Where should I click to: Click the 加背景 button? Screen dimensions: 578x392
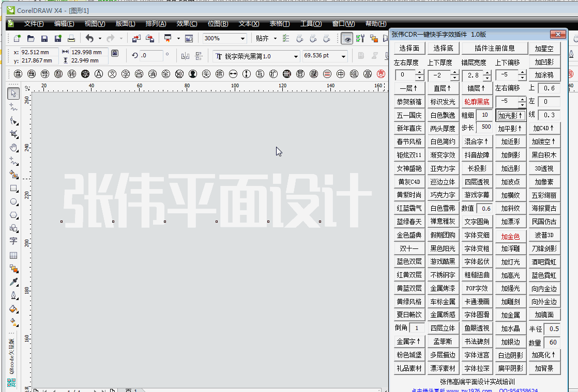pos(544,368)
